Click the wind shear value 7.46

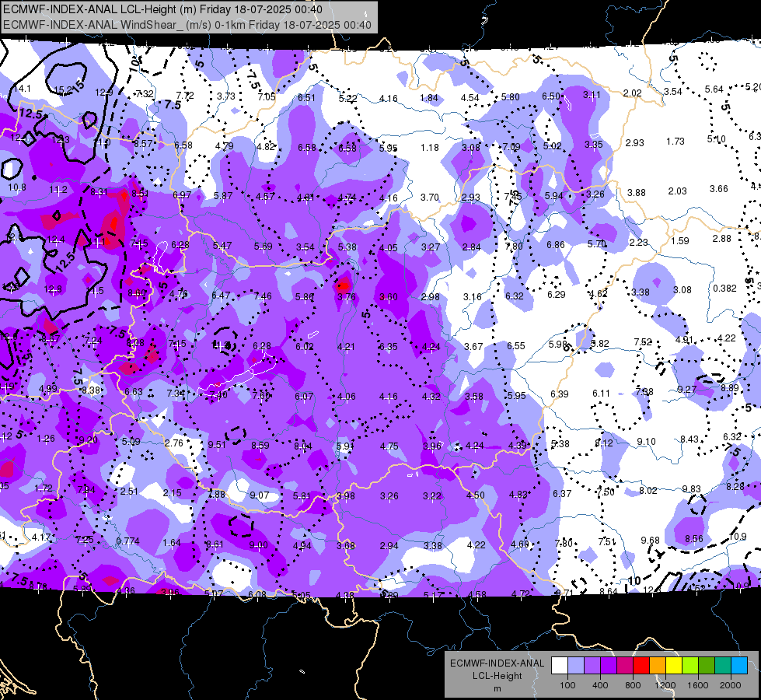[263, 296]
